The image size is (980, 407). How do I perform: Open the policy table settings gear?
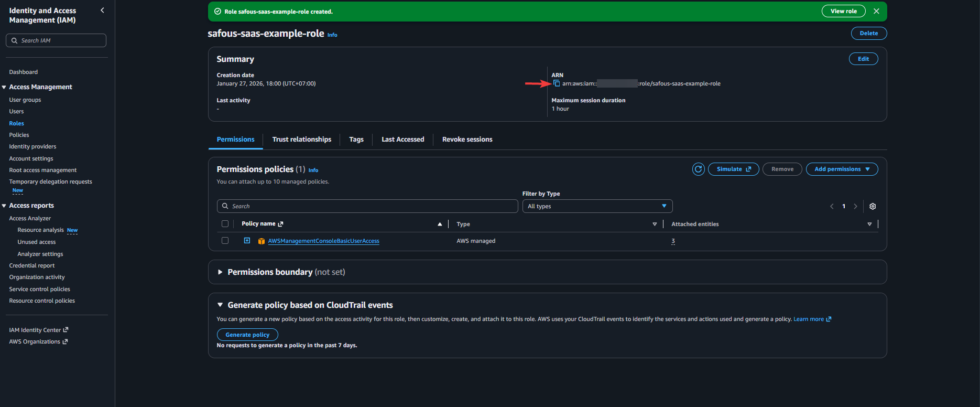(873, 206)
